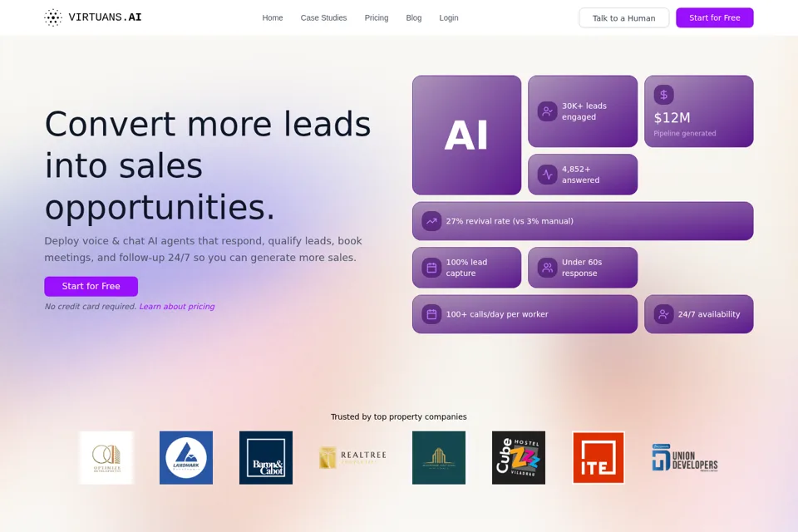Click the dollar sign icon above $12M

point(663,94)
